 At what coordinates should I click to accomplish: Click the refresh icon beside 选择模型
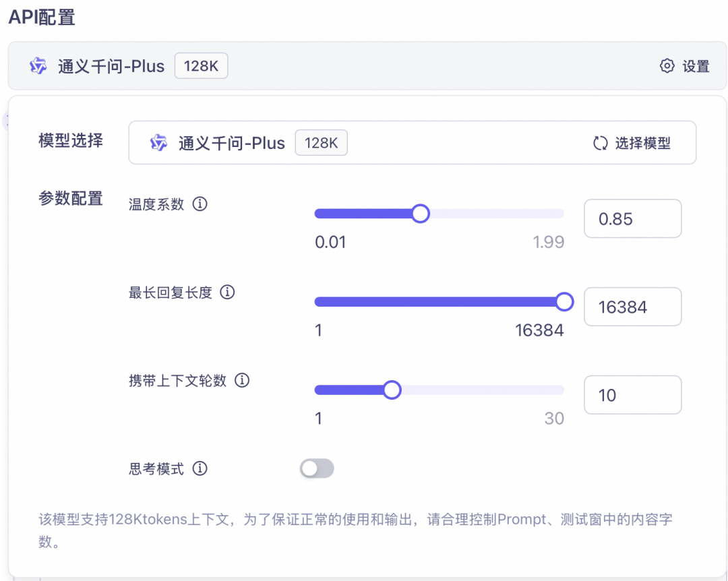point(601,143)
